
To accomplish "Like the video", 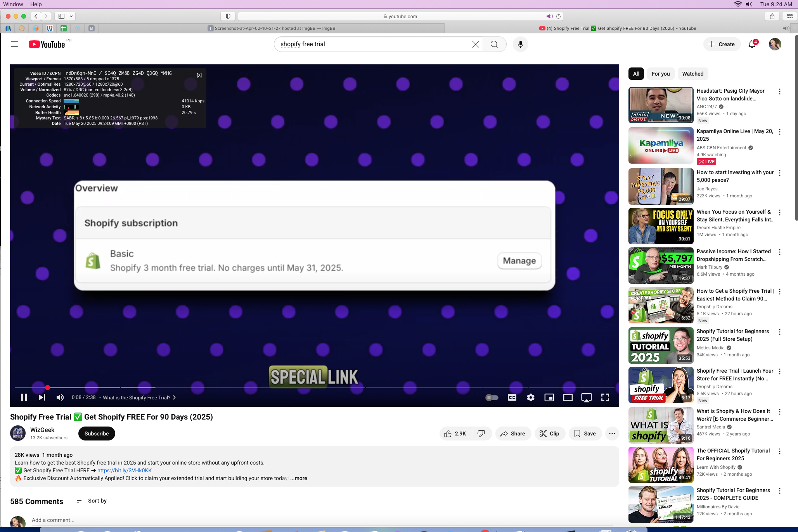I will tap(455, 434).
